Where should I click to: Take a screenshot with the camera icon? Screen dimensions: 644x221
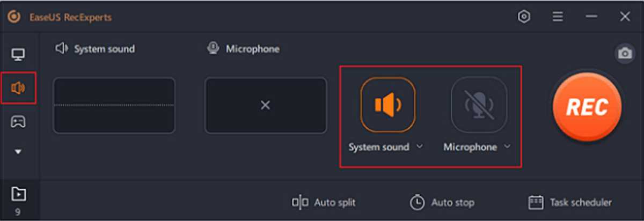point(624,54)
